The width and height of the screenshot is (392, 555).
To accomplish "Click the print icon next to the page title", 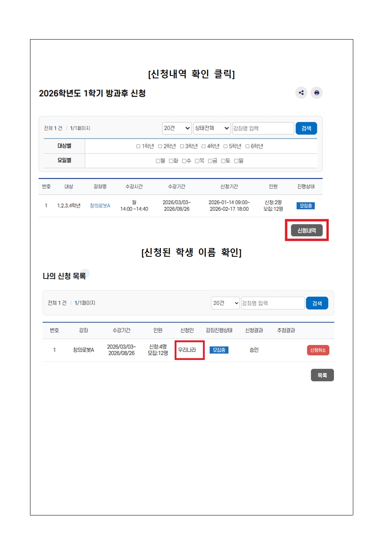I will click(x=317, y=93).
